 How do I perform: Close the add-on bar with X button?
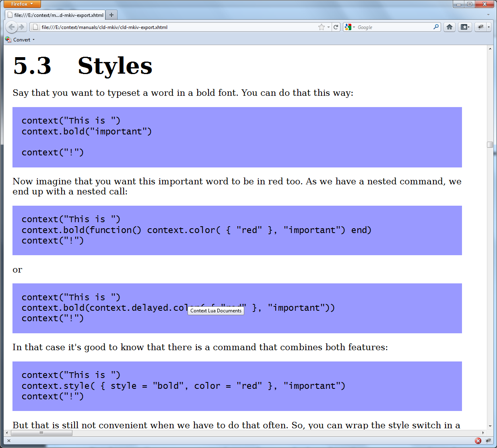point(9,441)
